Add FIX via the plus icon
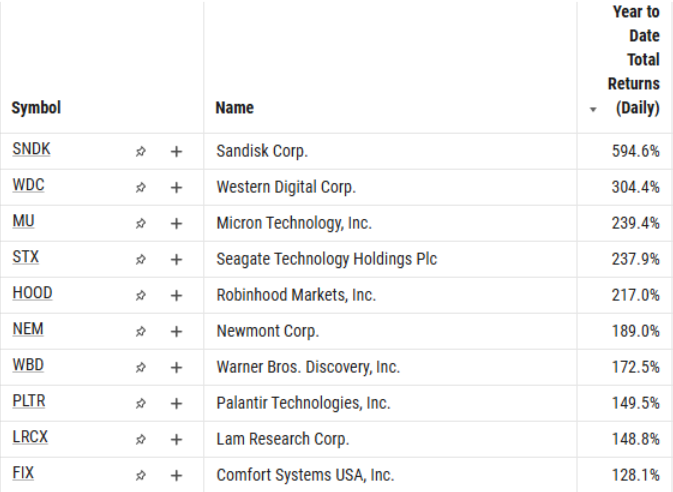The height and width of the screenshot is (492, 673). pyautogui.click(x=176, y=475)
